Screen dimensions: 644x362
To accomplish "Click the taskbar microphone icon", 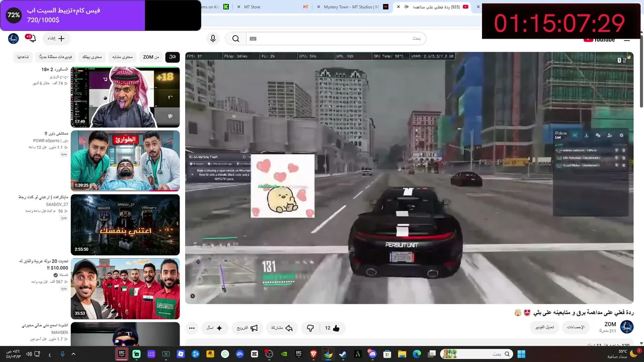I will (x=62, y=354).
